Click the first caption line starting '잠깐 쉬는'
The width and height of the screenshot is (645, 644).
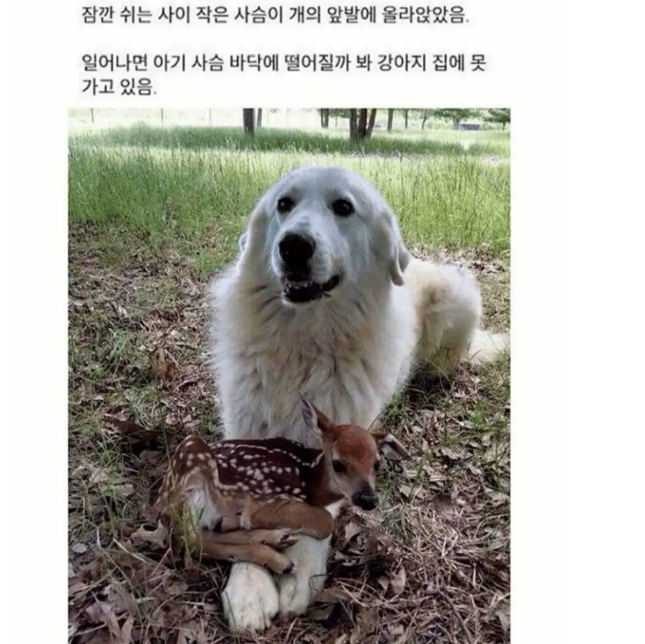pyautogui.click(x=275, y=15)
